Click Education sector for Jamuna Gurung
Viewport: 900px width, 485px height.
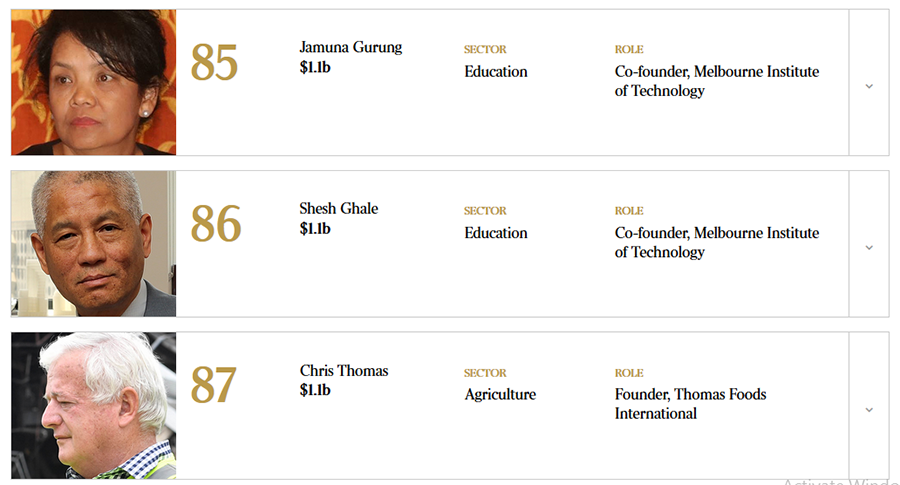point(496,72)
